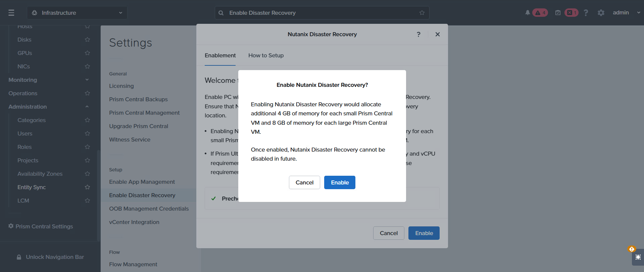
Task: Open the hamburger navigation menu
Action: click(x=11, y=13)
